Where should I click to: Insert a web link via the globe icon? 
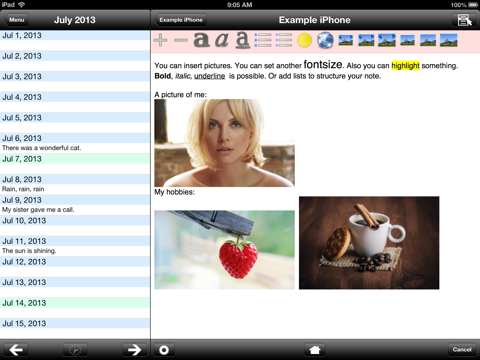tap(325, 40)
